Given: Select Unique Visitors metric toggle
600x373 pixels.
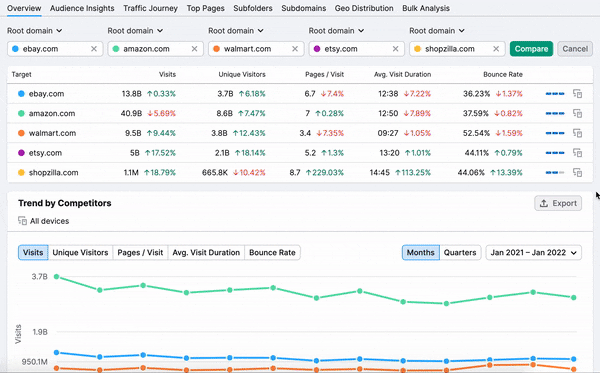Looking at the screenshot, I should point(80,252).
